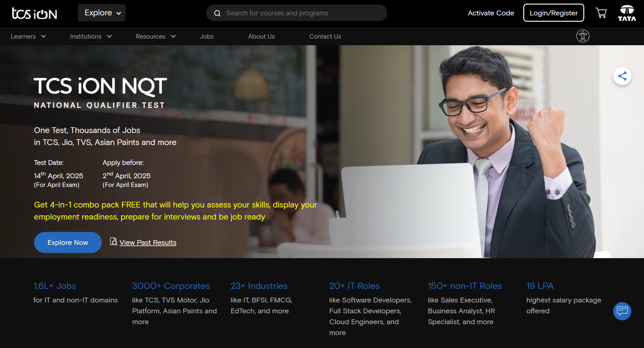Click the 1.6L+ Jobs heading

pos(55,286)
